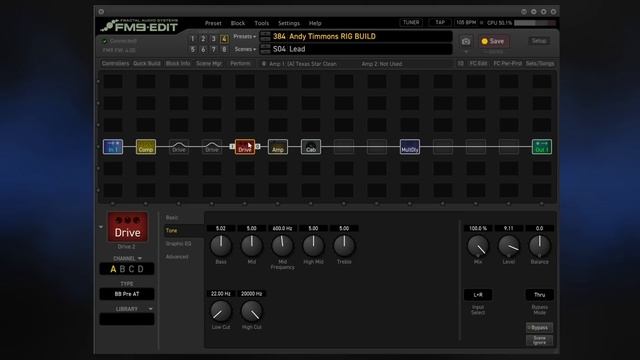Open the Bypass Mode Thru dropdown
Screen dimensions: 640x360
coord(540,295)
